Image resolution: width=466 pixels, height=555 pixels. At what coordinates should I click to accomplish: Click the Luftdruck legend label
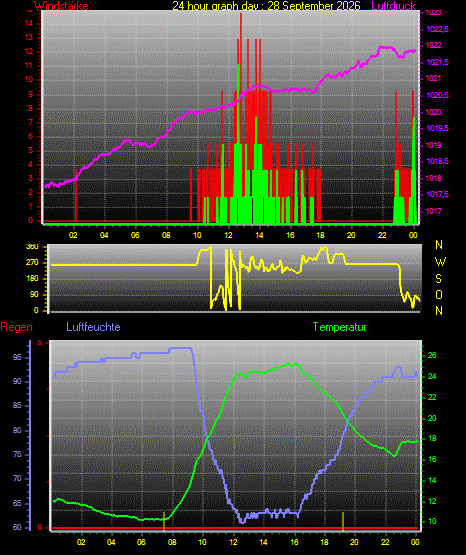[x=393, y=6]
